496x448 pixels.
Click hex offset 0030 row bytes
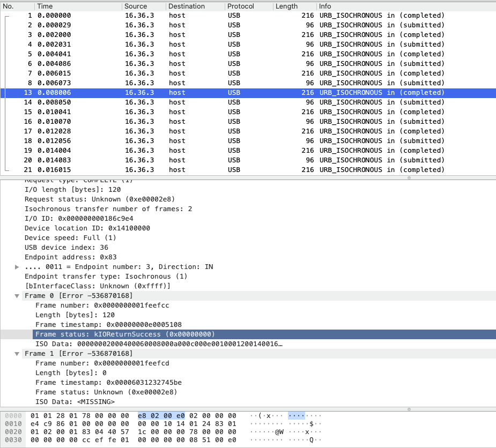(x=133, y=440)
